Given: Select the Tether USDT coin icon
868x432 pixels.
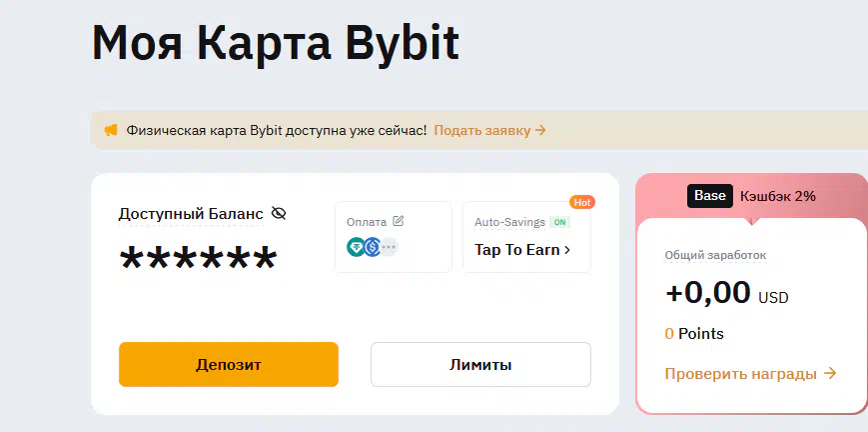Looking at the screenshot, I should point(356,247).
